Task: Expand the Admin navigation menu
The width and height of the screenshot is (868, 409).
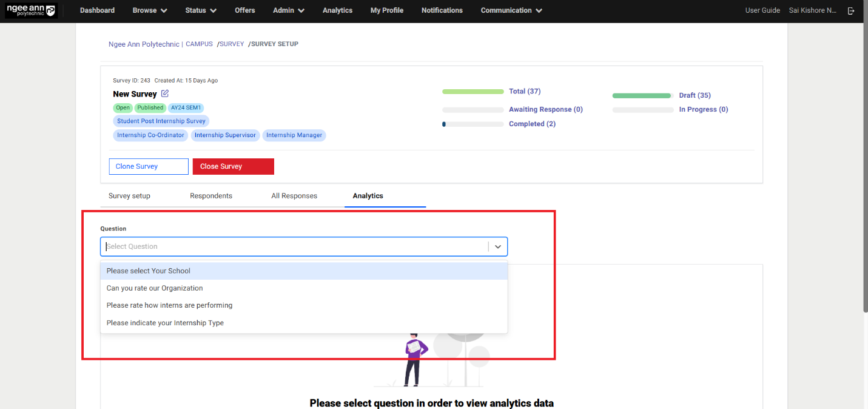Action: click(289, 10)
